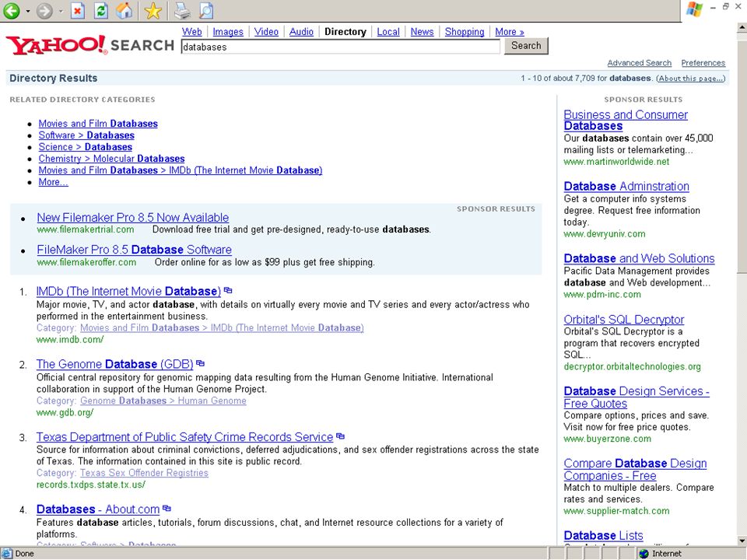Click the Print Preview magnifier icon
The width and height of the screenshot is (747, 560).
point(205,10)
